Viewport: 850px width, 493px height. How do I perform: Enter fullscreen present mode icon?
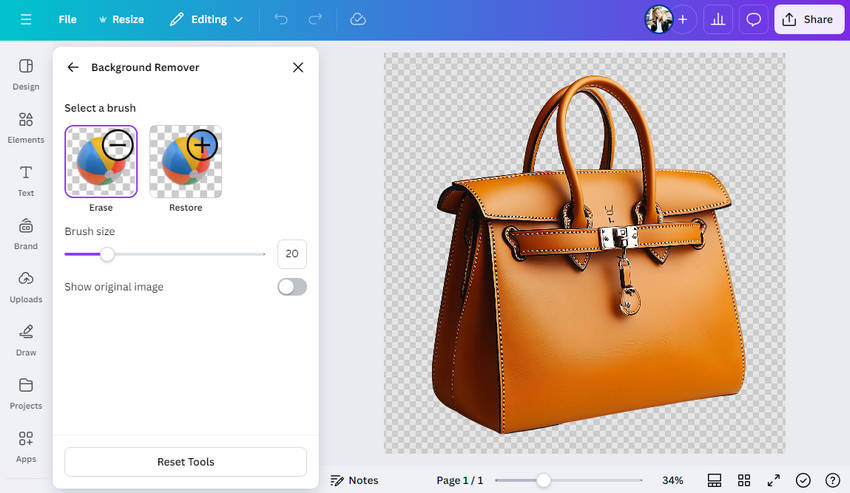coord(774,481)
